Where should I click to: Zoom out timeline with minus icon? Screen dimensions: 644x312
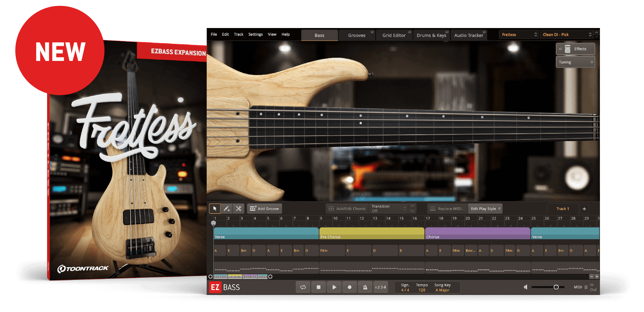coord(592,277)
